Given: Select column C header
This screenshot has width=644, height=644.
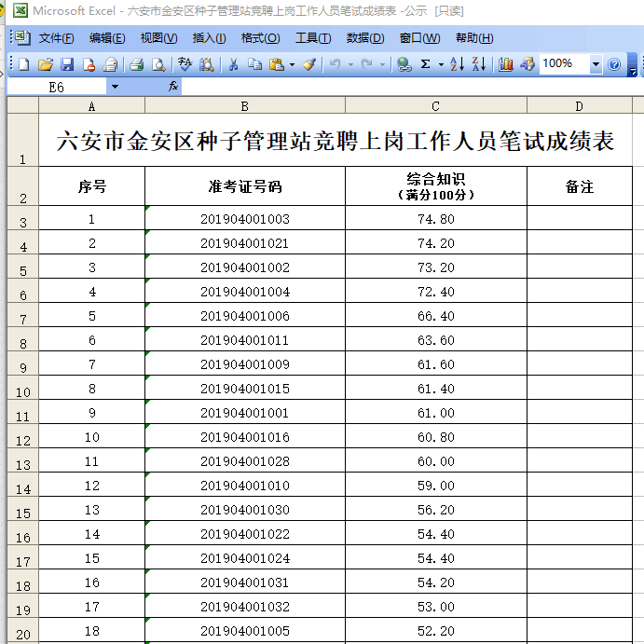Looking at the screenshot, I should coord(436,106).
